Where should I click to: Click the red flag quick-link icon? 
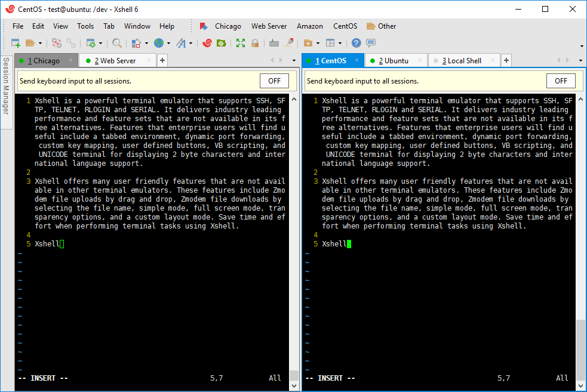pyautogui.click(x=203, y=26)
